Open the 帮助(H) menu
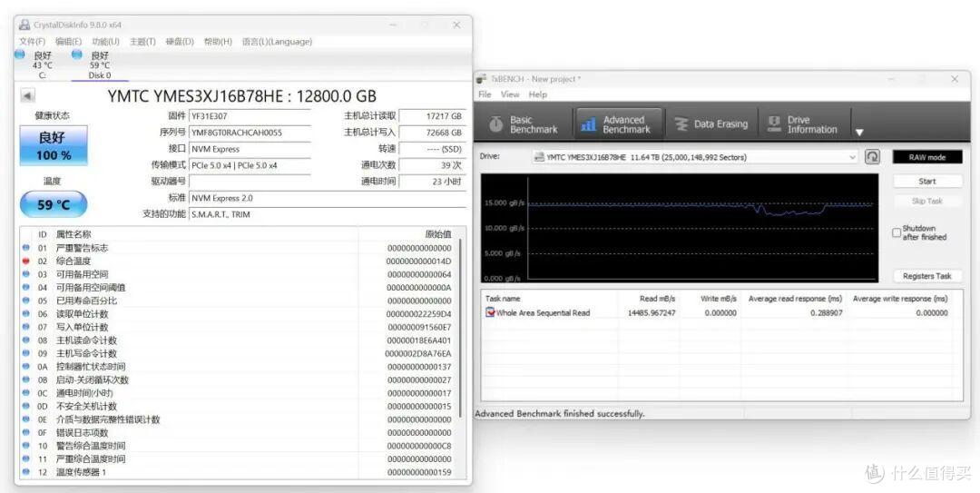Image resolution: width=980 pixels, height=493 pixels. (x=218, y=41)
